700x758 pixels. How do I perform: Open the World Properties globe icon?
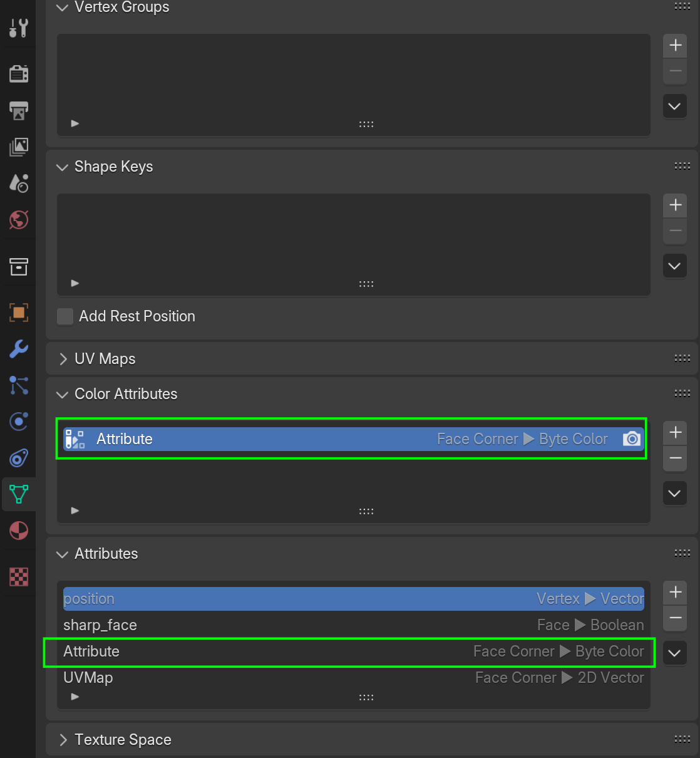(19, 220)
